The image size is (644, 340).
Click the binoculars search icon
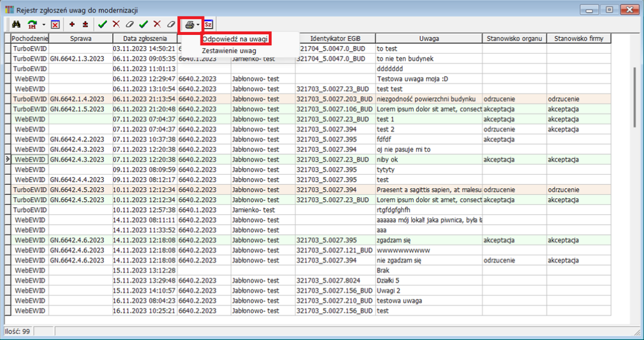click(17, 25)
